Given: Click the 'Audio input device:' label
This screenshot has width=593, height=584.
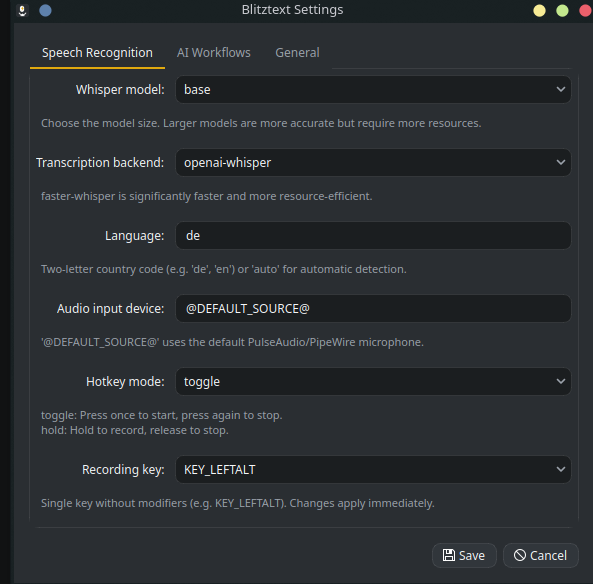Looking at the screenshot, I should click(110, 309).
